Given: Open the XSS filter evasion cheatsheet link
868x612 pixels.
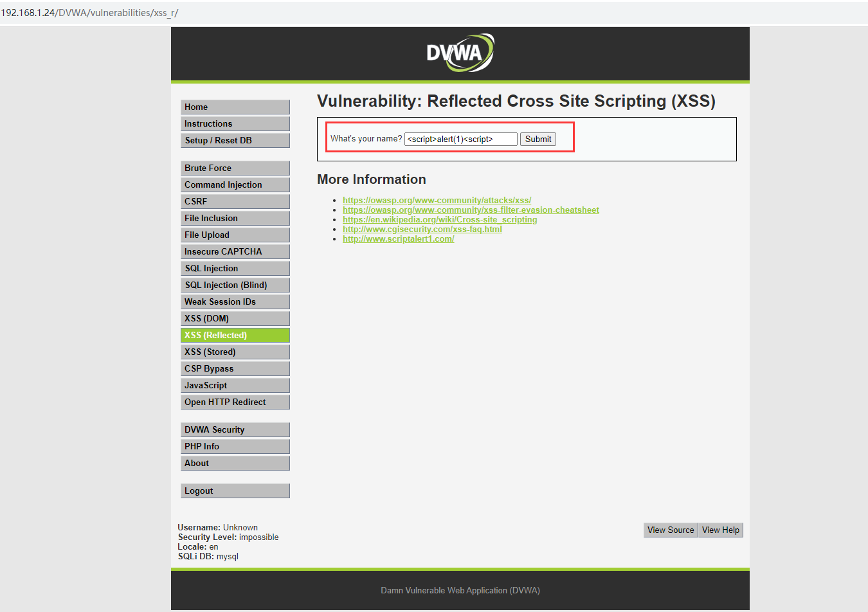Looking at the screenshot, I should tap(471, 210).
